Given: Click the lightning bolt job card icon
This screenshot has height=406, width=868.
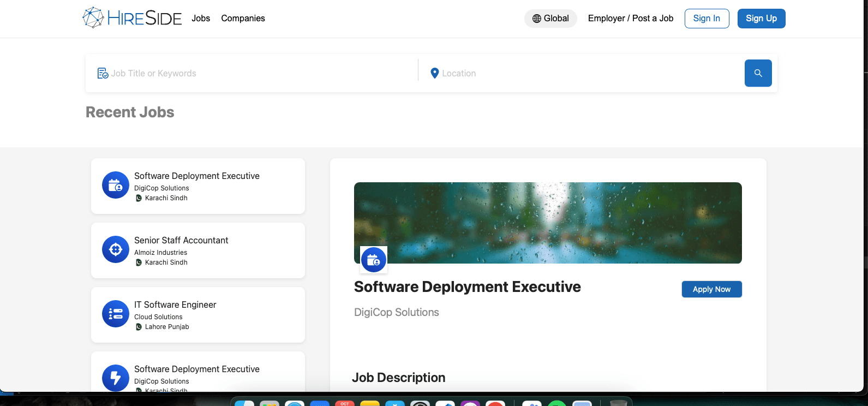Looking at the screenshot, I should (x=116, y=378).
